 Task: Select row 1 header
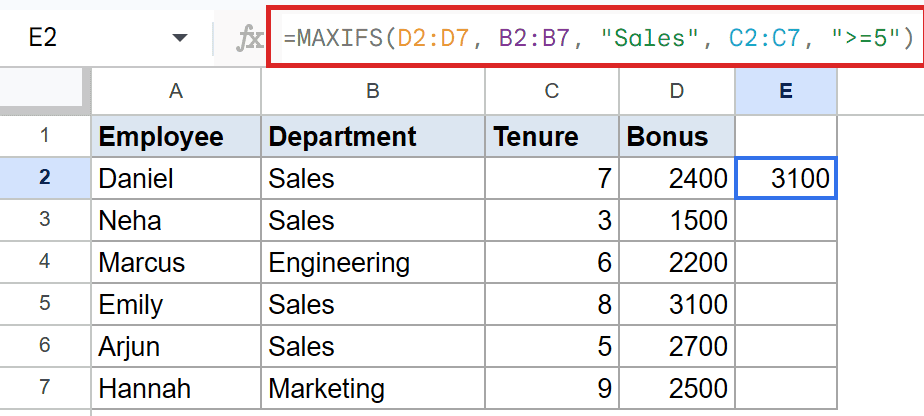[x=45, y=136]
